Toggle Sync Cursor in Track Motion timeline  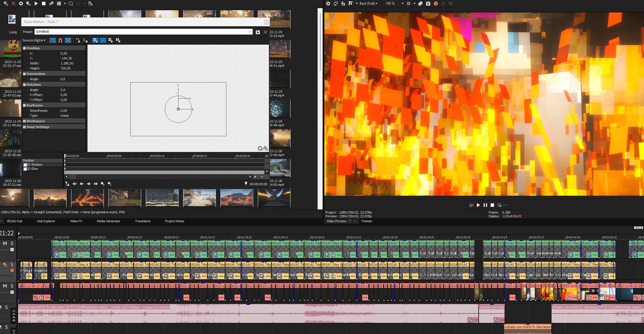tap(67, 184)
